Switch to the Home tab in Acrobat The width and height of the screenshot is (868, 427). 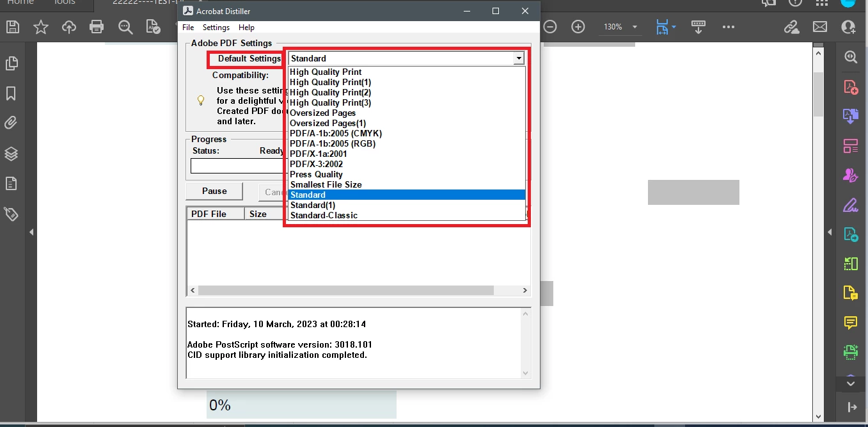pyautogui.click(x=20, y=3)
